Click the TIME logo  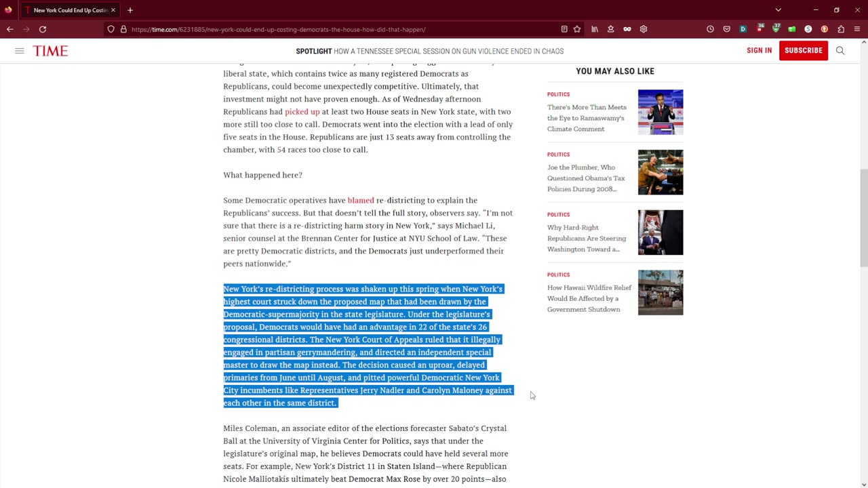(x=50, y=51)
